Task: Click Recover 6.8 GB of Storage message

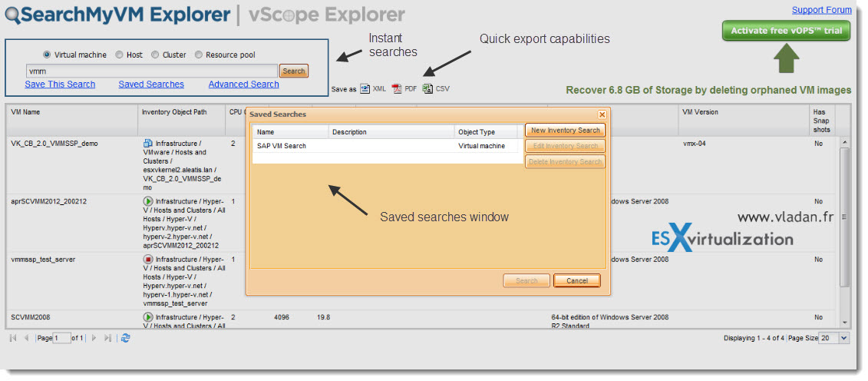Action: point(708,91)
